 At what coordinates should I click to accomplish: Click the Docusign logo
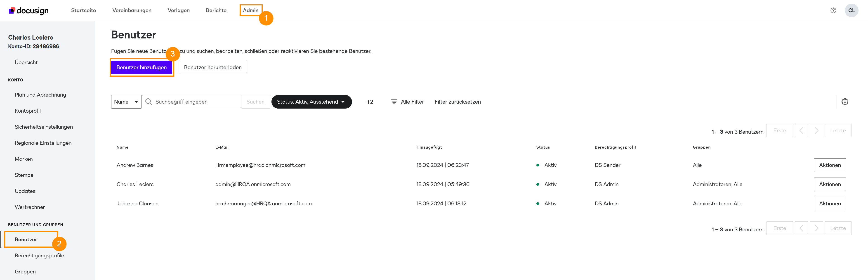[29, 10]
